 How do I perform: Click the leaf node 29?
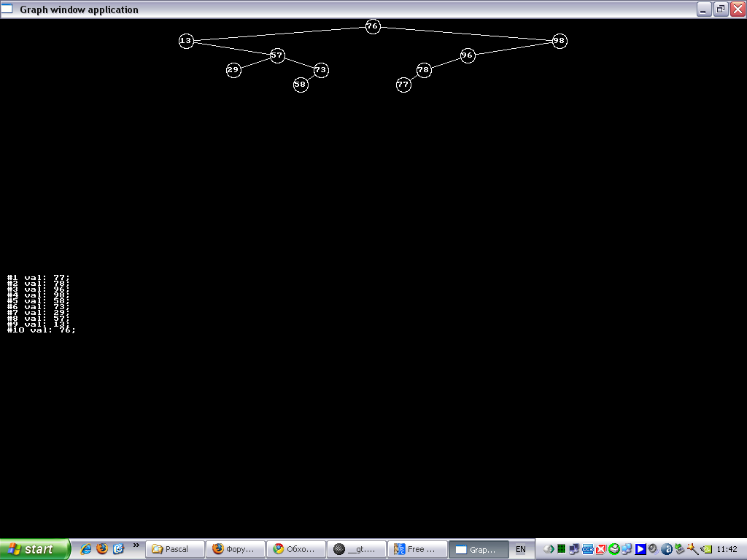click(x=233, y=70)
